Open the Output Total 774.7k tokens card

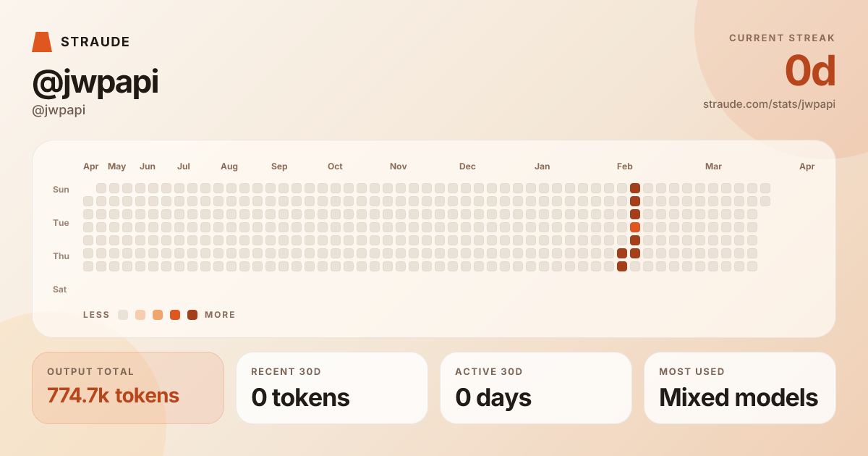128,388
